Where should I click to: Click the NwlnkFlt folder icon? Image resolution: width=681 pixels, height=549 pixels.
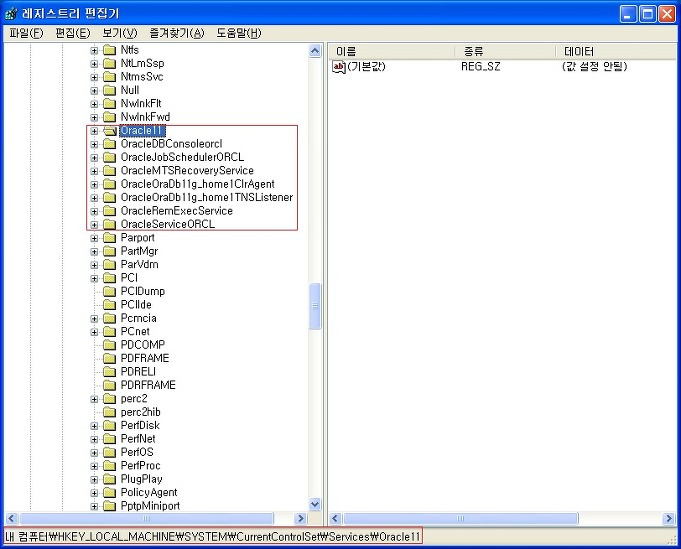(x=109, y=104)
